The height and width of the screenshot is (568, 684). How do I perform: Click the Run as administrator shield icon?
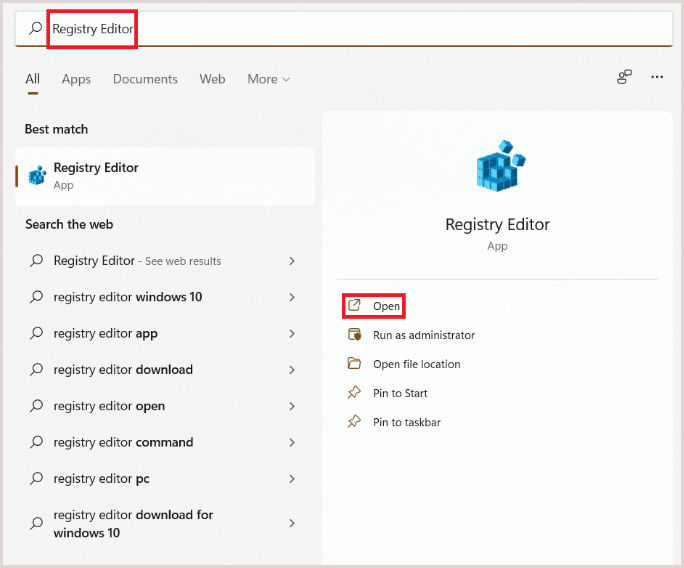[x=354, y=335]
